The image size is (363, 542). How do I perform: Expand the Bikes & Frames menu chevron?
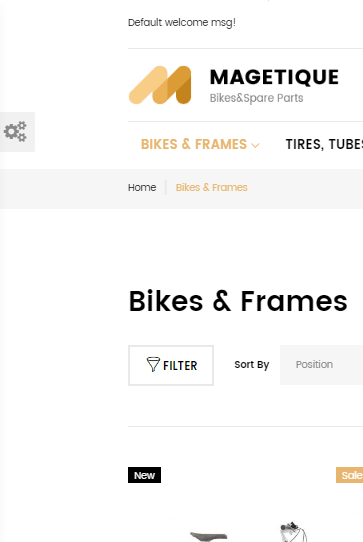tap(255, 146)
